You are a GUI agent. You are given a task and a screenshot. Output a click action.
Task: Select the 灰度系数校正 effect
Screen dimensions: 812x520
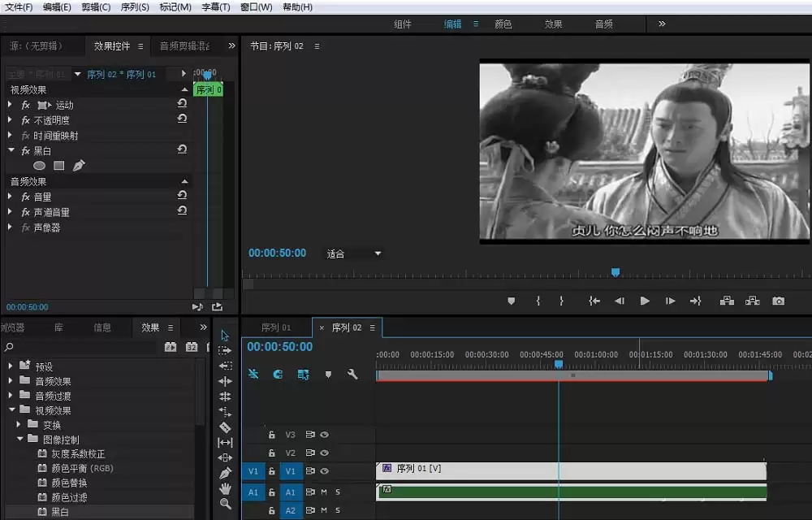(78, 453)
